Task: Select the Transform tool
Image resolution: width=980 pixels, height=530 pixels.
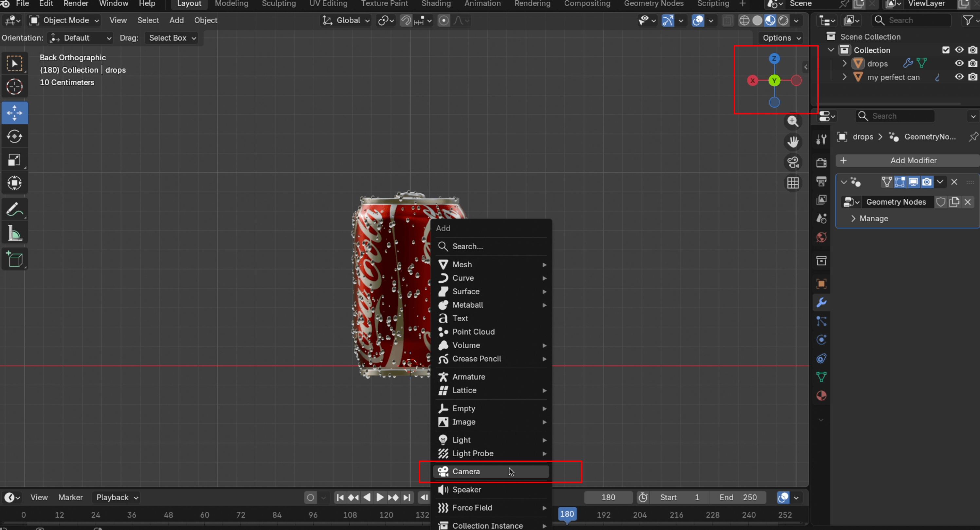Action: point(14,183)
